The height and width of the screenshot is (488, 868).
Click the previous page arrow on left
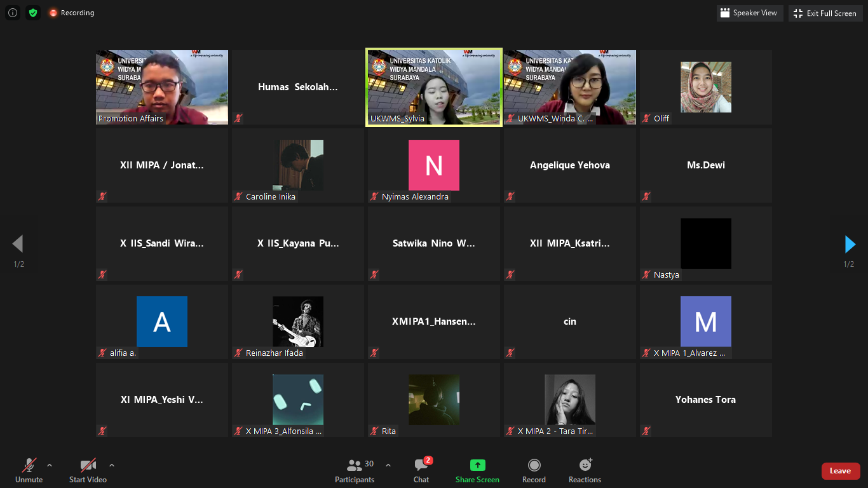pos(18,244)
